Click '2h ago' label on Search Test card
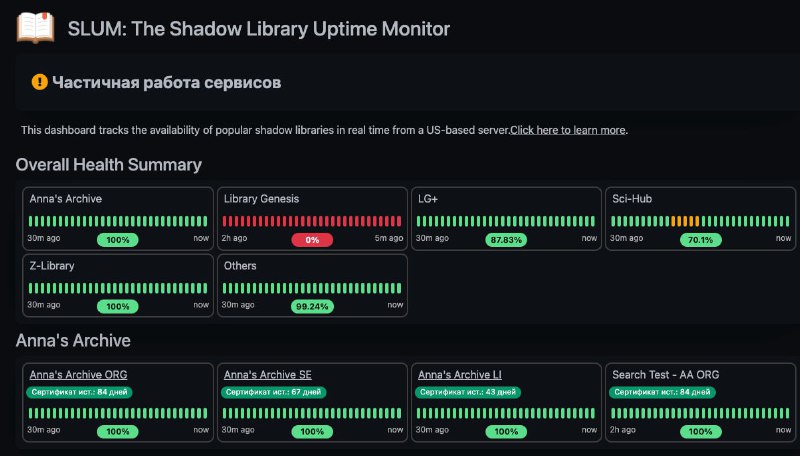The height and width of the screenshot is (456, 800). click(x=622, y=430)
